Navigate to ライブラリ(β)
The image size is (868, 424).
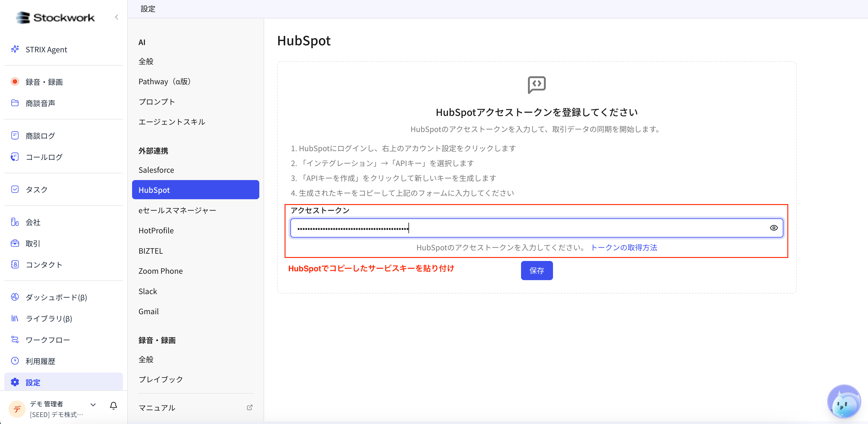(x=49, y=318)
